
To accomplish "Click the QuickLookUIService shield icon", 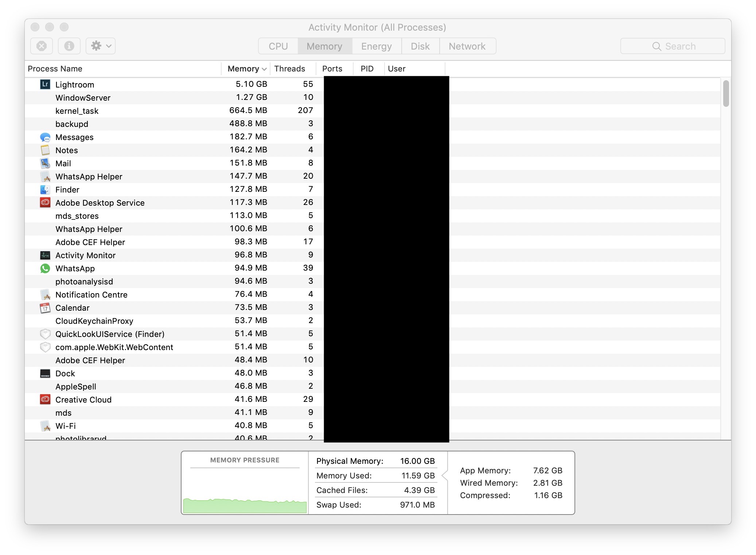I will point(45,334).
